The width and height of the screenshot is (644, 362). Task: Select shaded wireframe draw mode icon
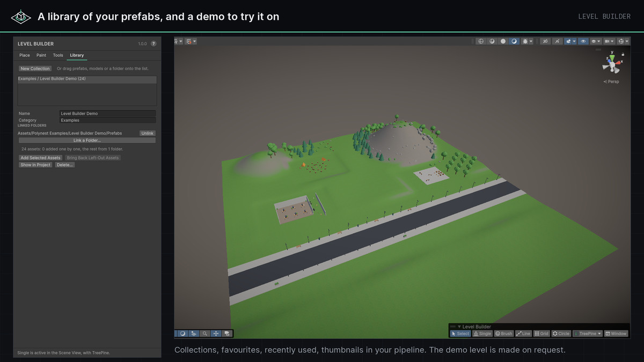(x=492, y=41)
